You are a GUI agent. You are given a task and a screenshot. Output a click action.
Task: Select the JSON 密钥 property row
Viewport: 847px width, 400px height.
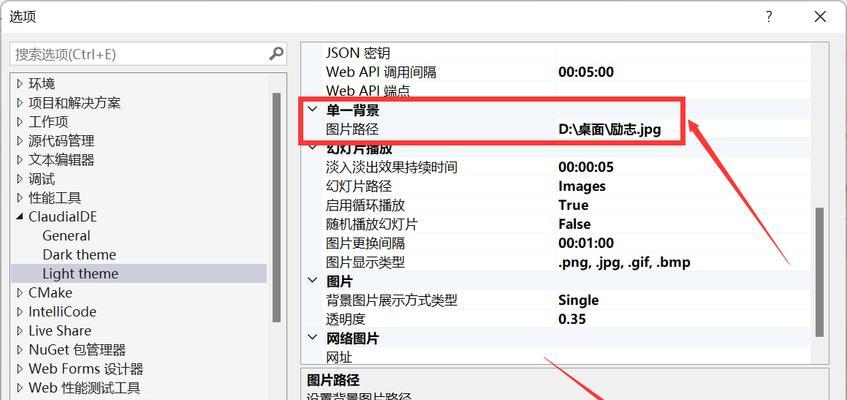coord(567,54)
